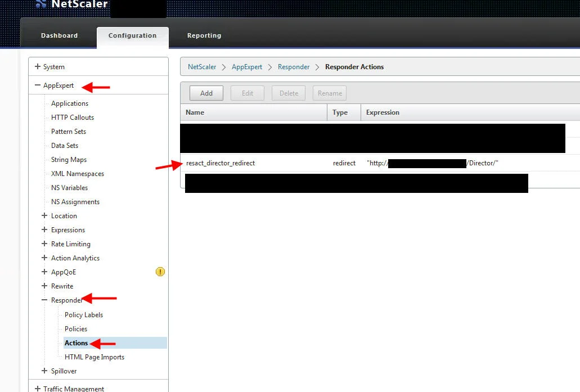Select NS Variables

coord(70,187)
